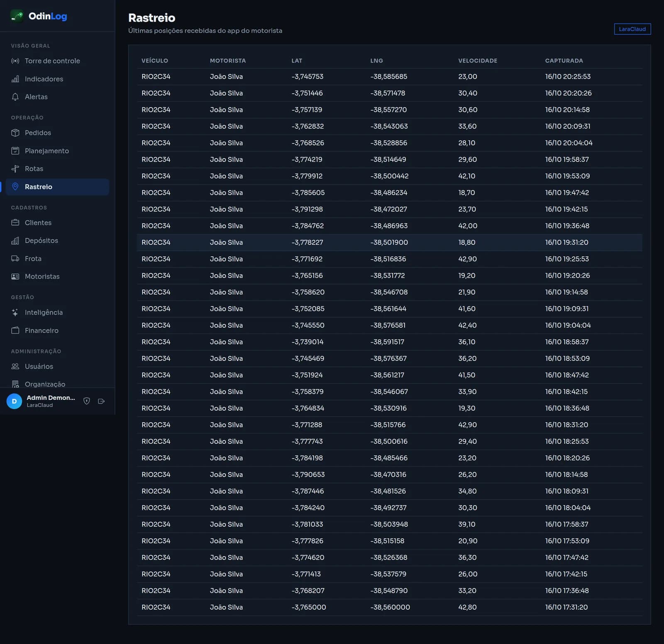Click timestamp 16/10 17:42:15
Viewport: 664px width, 644px height.
[x=566, y=574]
